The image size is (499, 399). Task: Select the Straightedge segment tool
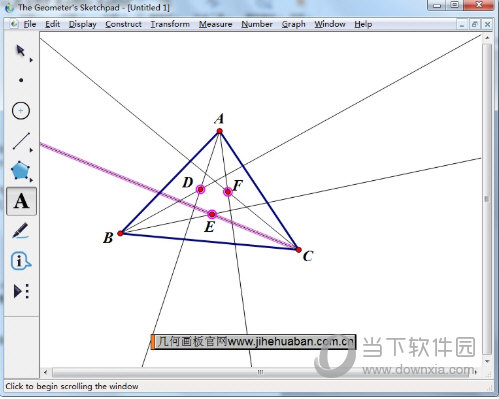click(x=21, y=141)
